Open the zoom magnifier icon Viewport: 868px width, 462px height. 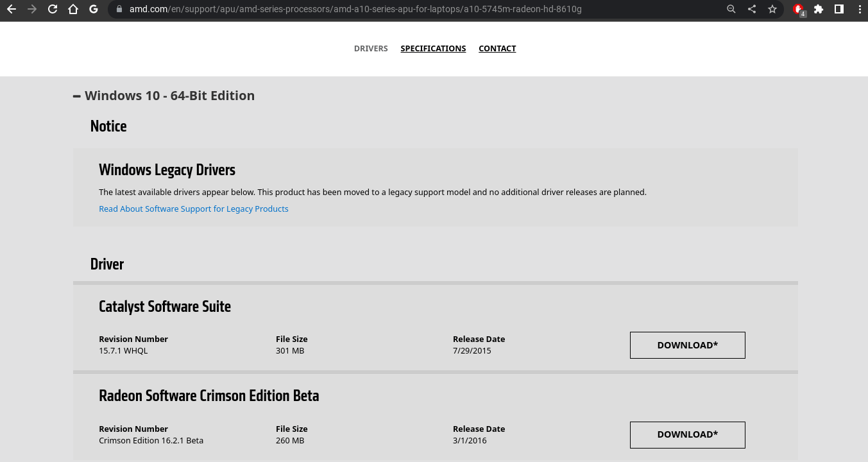[x=731, y=9]
